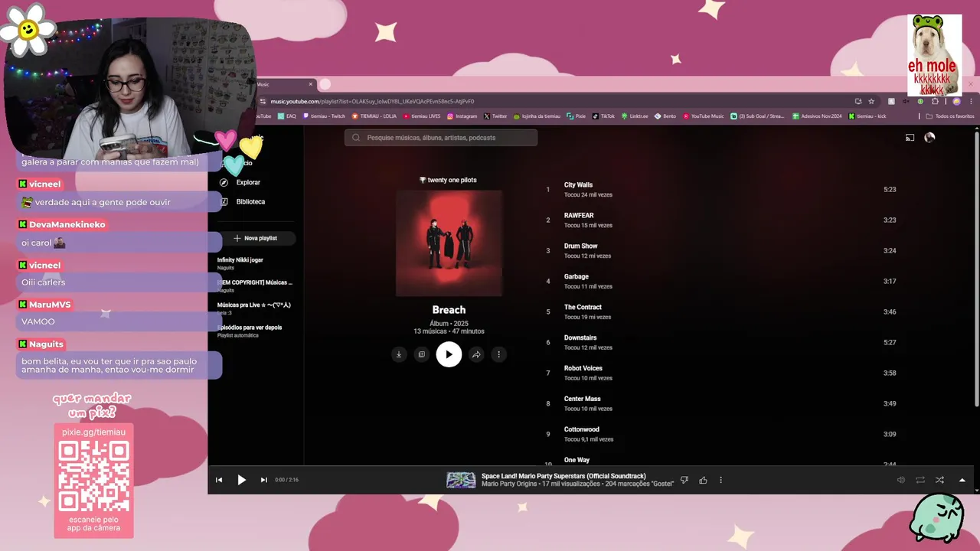Close the YouTube Music browser tab
The width and height of the screenshot is (980, 551).
(x=311, y=84)
